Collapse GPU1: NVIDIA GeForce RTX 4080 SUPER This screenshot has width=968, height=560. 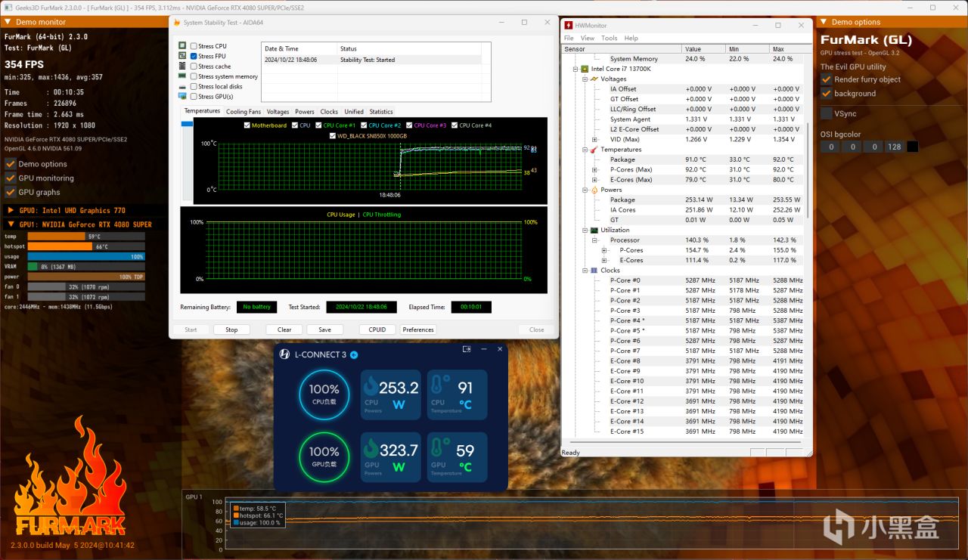(x=11, y=224)
